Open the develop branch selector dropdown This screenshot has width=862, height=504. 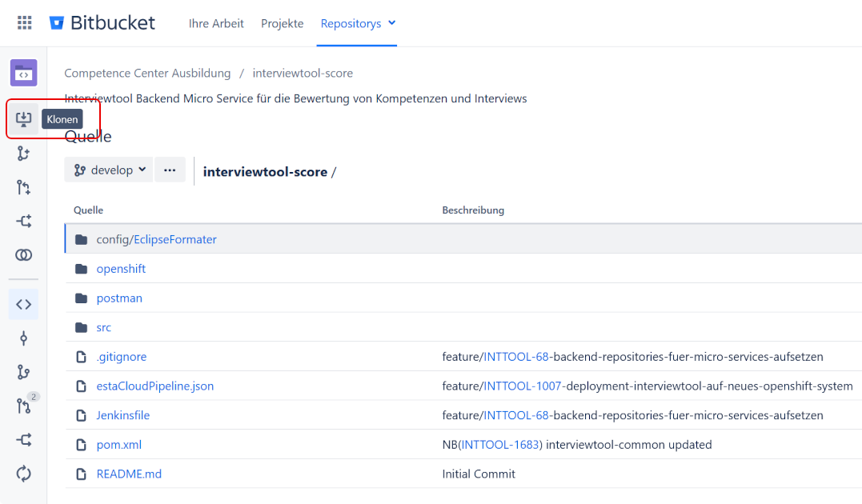point(109,170)
